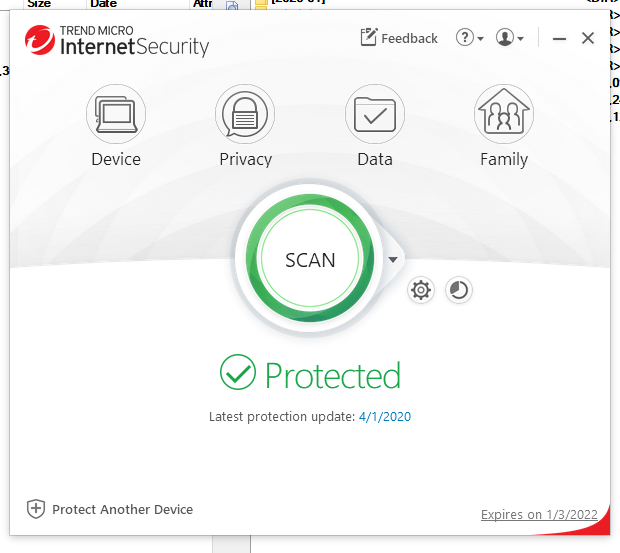The height and width of the screenshot is (553, 620).
Task: Open the Privacy lock icon
Action: point(245,114)
